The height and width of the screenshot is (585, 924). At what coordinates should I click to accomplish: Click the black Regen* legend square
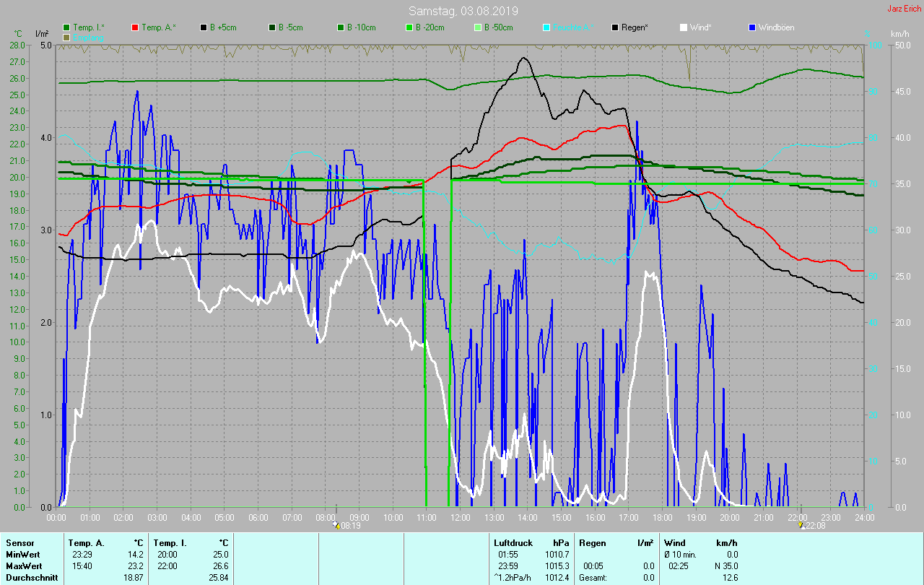coord(615,27)
